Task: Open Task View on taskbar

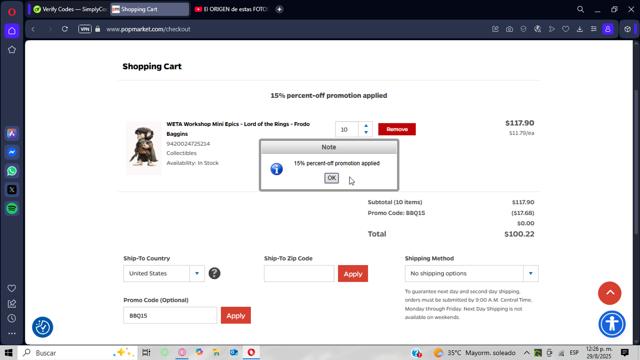Action: point(146,353)
